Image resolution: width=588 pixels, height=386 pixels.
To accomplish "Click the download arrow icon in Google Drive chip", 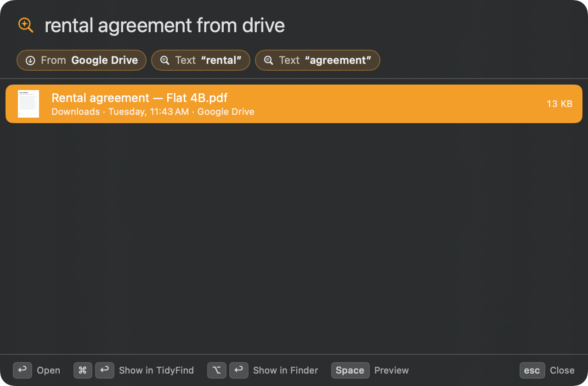I will pyautogui.click(x=30, y=60).
